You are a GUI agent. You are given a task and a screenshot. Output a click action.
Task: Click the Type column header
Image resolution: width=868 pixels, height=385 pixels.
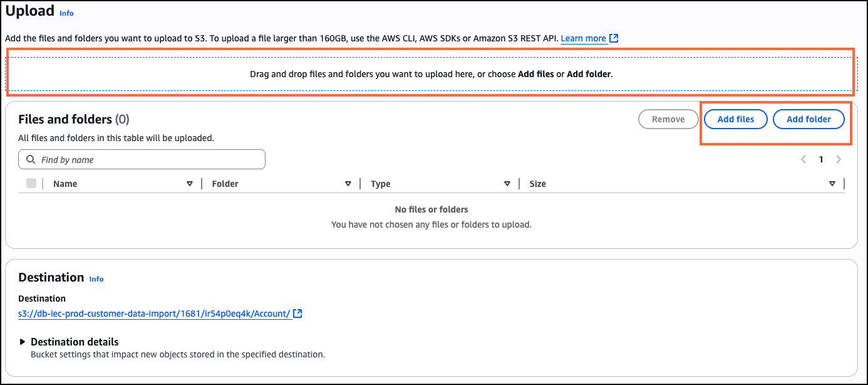[381, 184]
